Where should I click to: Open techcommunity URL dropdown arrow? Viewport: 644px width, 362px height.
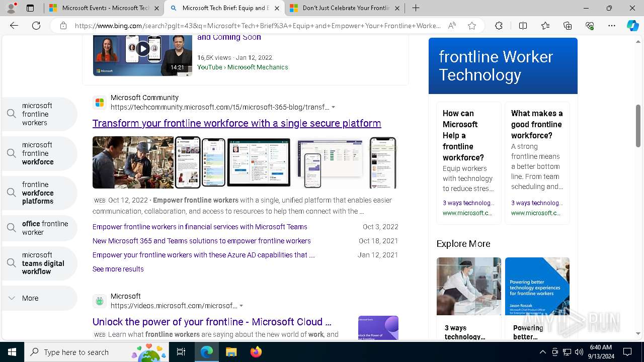(333, 107)
